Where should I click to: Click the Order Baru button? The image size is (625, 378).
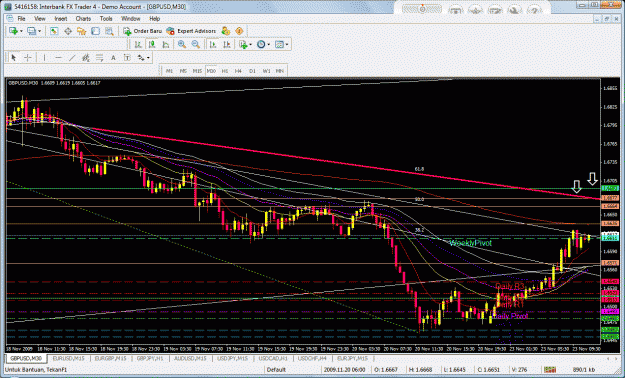(x=143, y=31)
